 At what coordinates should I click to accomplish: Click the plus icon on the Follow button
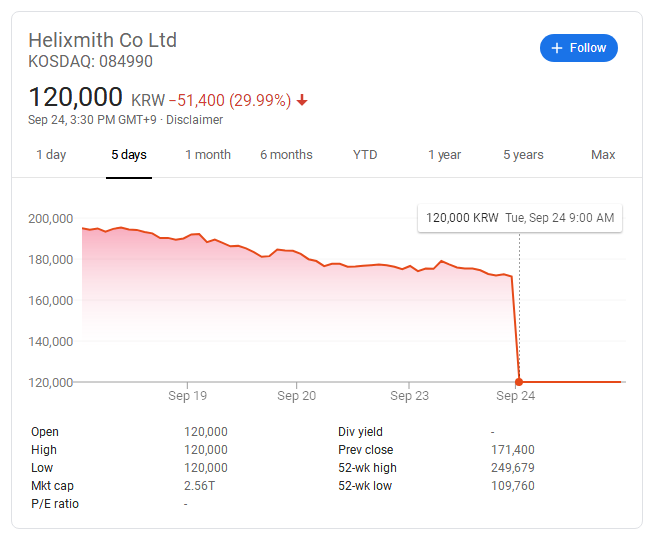[556, 48]
